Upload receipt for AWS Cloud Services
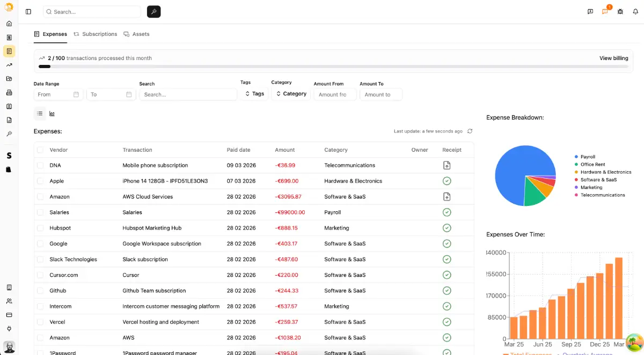Viewport: 644px width, 355px height. (447, 197)
